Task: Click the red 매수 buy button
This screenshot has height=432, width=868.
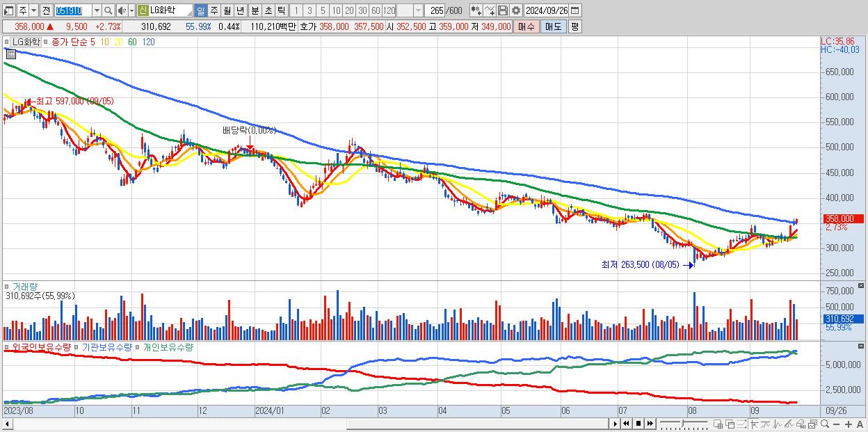Action: click(x=527, y=26)
